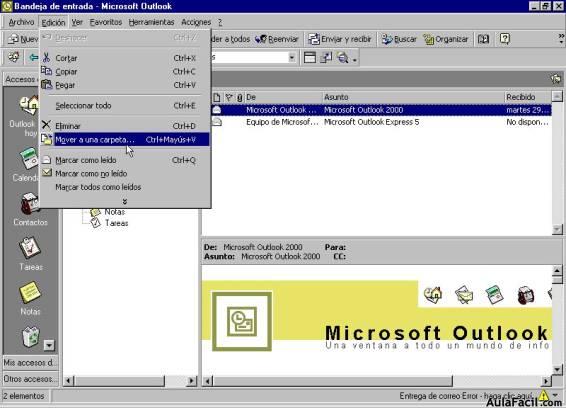Choose Eliminar from the Edición menu
The height and width of the screenshot is (408, 566).
pyautogui.click(x=125, y=126)
